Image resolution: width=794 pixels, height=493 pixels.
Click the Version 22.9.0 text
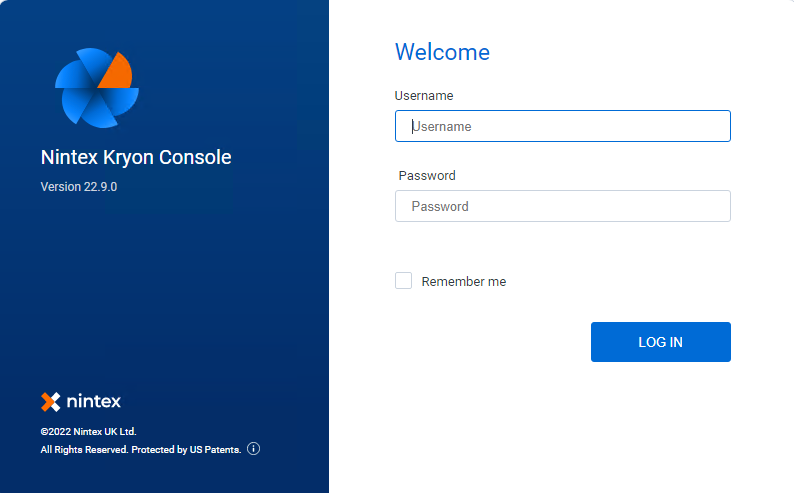click(79, 187)
